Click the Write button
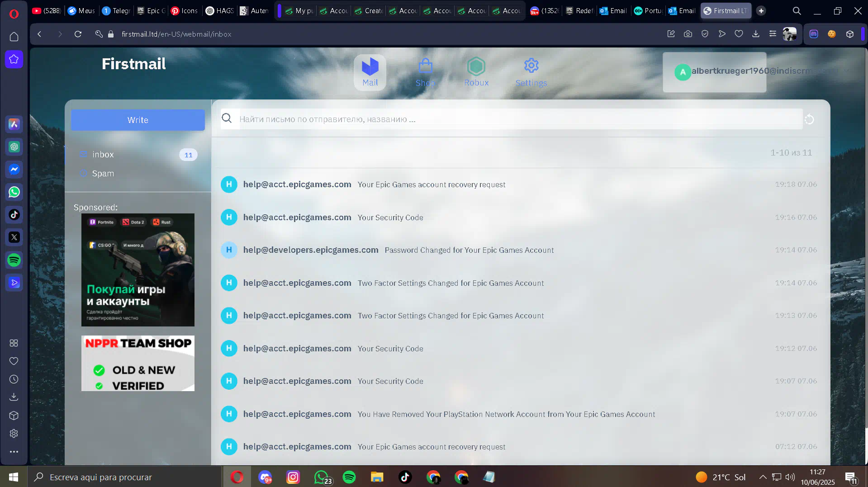This screenshot has height=487, width=868. (138, 120)
